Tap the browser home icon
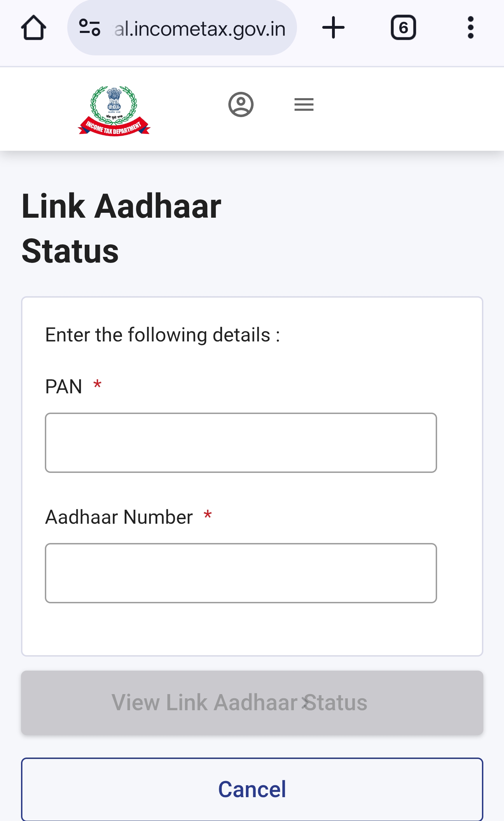Viewport: 504px width, 821px height. tap(34, 28)
